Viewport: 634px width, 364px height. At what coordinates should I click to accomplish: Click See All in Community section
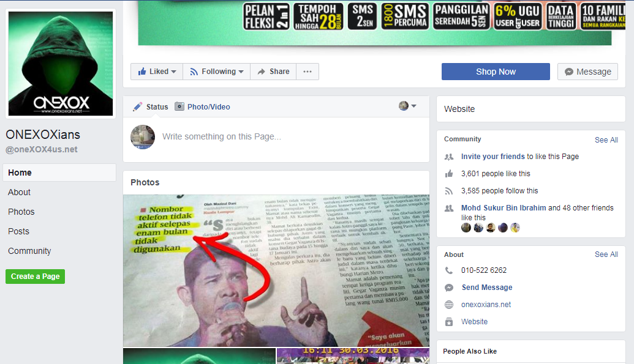coord(606,139)
